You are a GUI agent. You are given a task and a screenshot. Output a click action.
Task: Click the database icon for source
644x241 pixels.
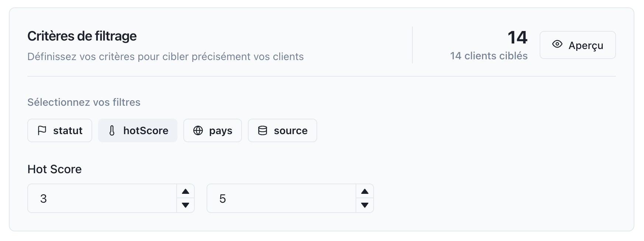click(x=263, y=130)
